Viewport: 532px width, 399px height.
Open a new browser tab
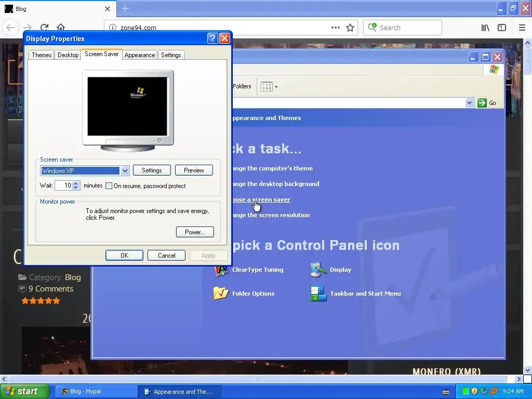tap(125, 9)
